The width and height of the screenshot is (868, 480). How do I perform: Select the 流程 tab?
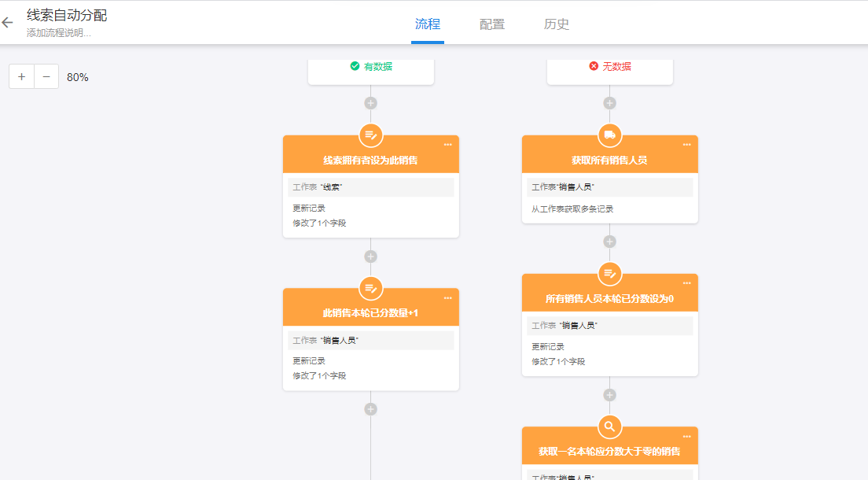pos(428,24)
